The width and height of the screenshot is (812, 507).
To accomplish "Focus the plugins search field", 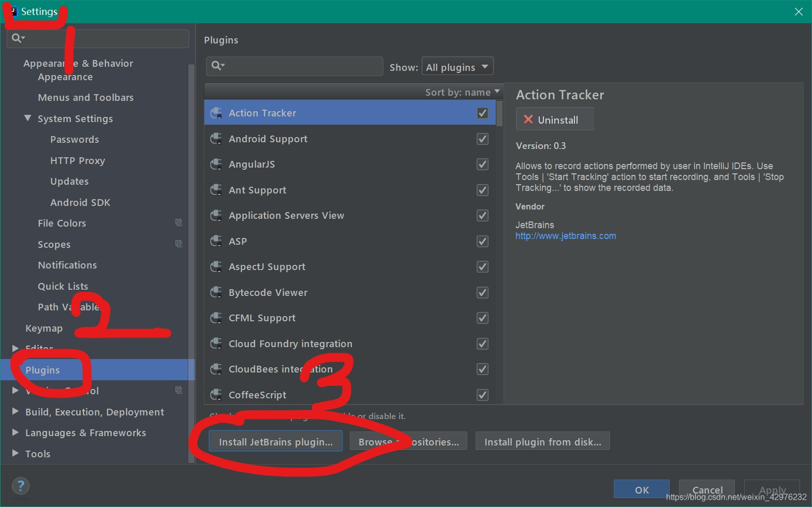I will pos(294,66).
